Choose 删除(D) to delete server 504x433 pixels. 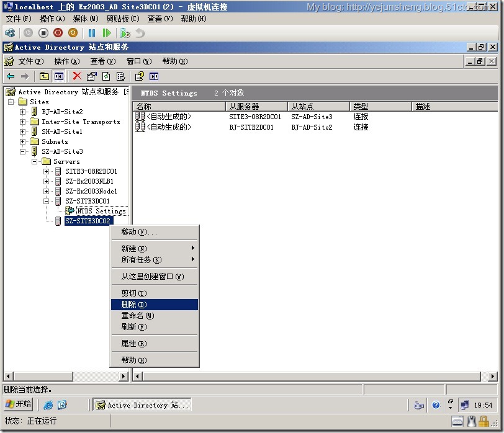tap(155, 305)
